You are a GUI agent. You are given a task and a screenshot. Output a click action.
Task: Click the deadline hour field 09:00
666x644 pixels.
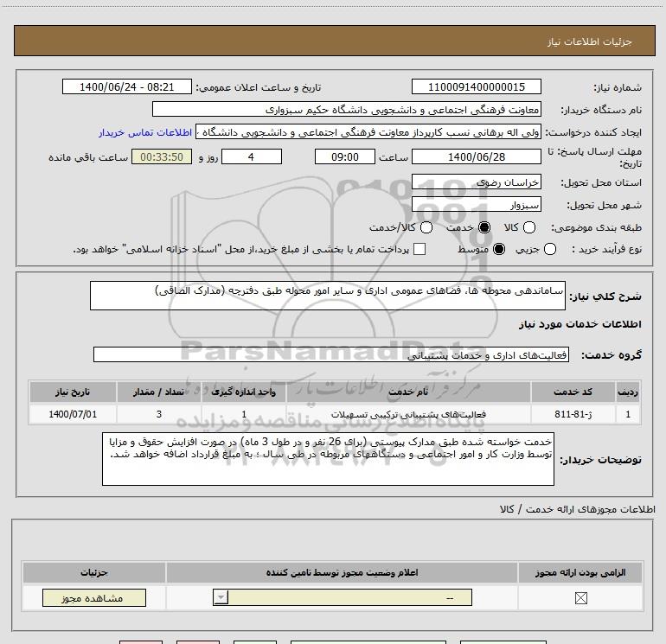345,156
